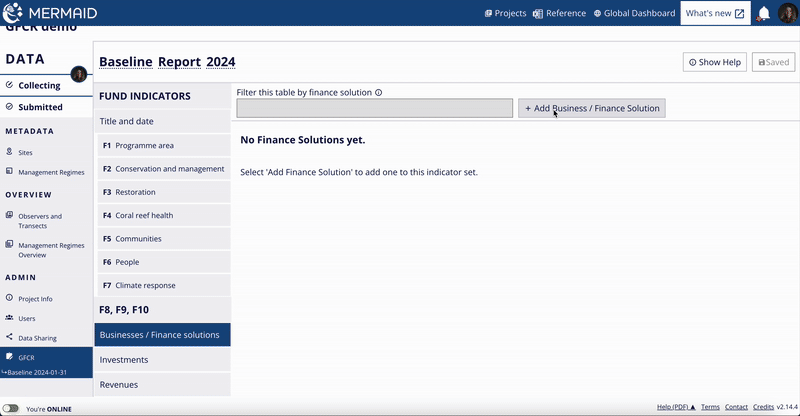Open Project Info in sidebar
Image resolution: width=800 pixels, height=416 pixels.
(x=35, y=299)
